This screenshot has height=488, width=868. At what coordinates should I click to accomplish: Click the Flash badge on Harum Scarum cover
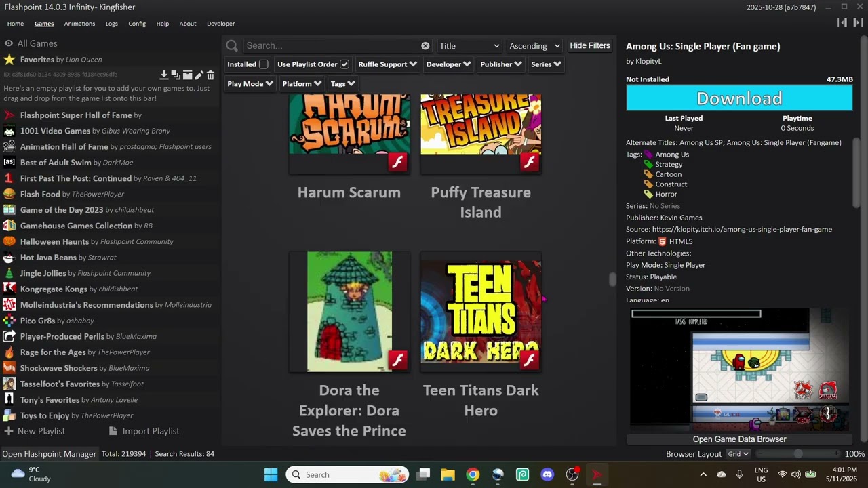click(x=398, y=163)
